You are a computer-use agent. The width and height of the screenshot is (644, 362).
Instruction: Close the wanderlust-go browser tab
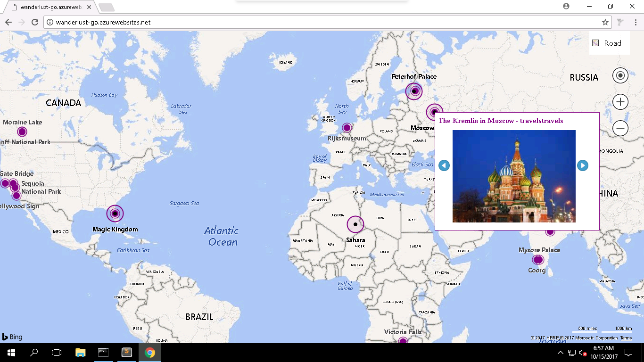(x=89, y=7)
